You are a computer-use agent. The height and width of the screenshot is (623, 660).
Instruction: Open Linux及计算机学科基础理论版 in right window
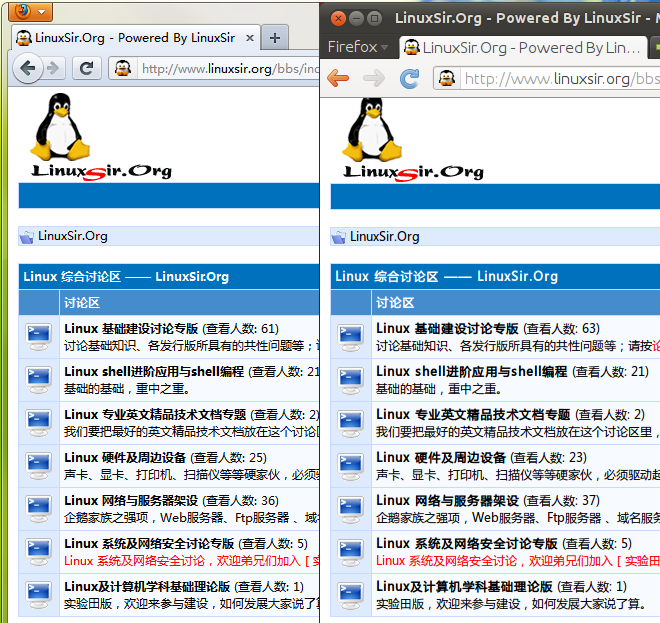[x=464, y=586]
